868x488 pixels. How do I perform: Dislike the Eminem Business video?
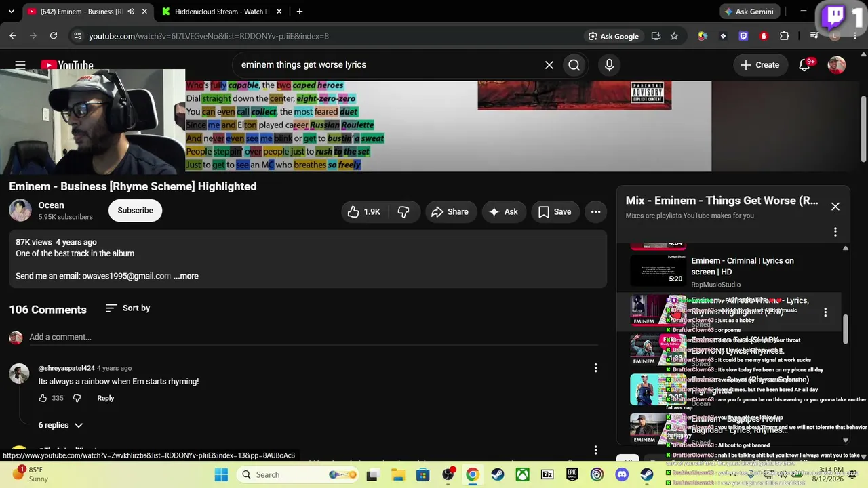point(403,212)
